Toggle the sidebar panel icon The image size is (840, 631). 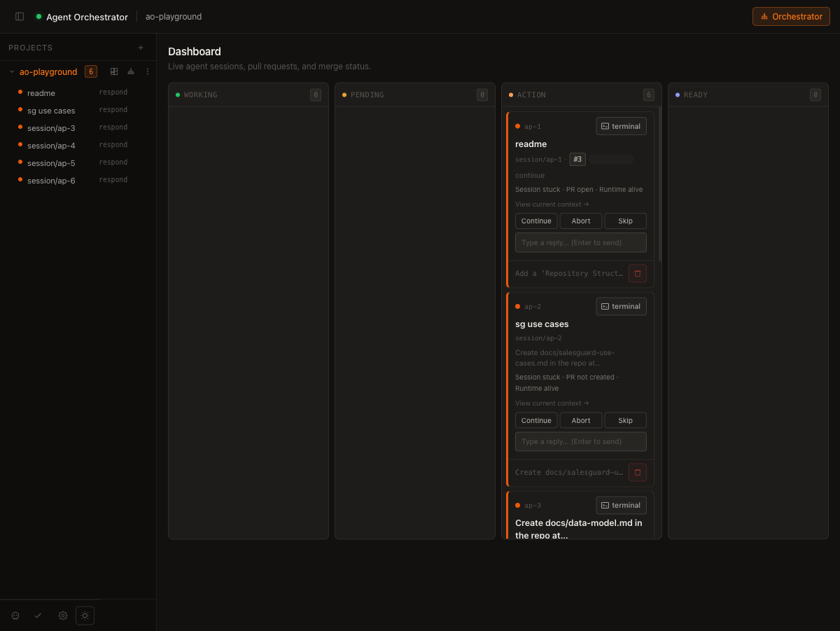click(x=20, y=16)
